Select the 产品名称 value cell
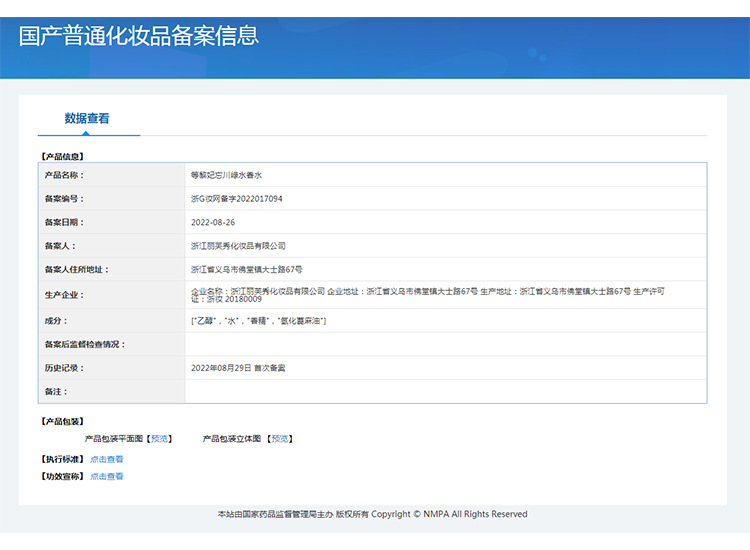 [445, 175]
